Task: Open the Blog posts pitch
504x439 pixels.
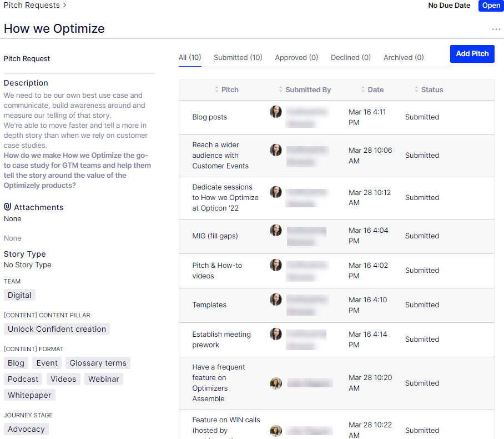Action: pyautogui.click(x=210, y=117)
